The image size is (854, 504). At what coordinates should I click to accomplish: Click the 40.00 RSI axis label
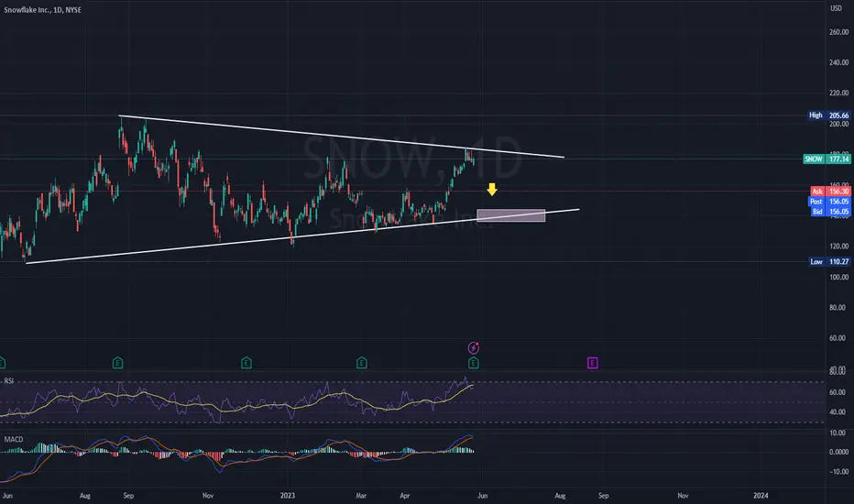click(x=838, y=412)
